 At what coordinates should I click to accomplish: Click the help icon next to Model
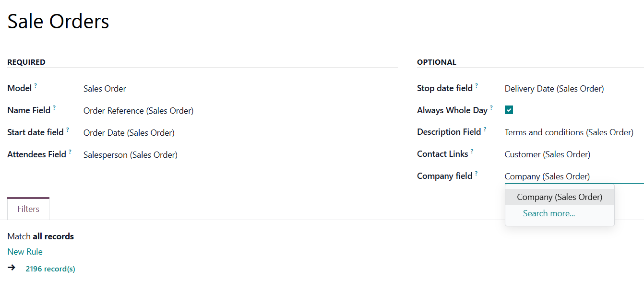36,86
